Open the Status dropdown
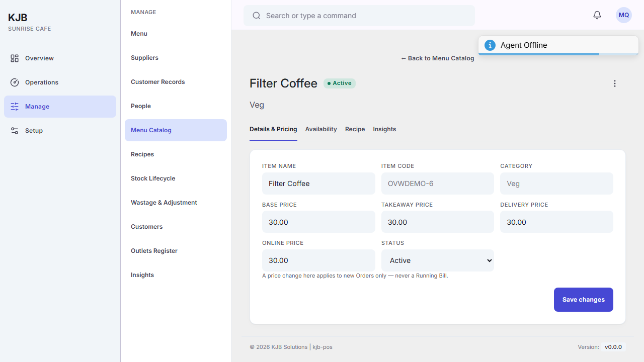 pos(438,260)
